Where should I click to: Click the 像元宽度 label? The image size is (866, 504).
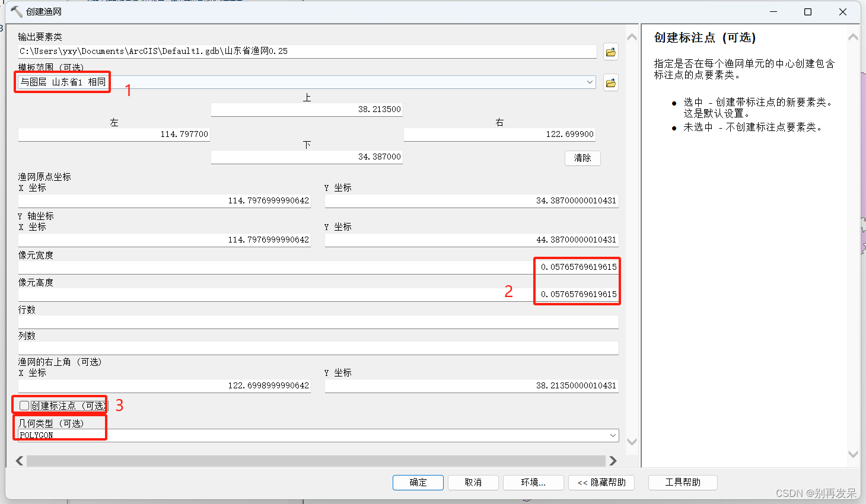[36, 255]
